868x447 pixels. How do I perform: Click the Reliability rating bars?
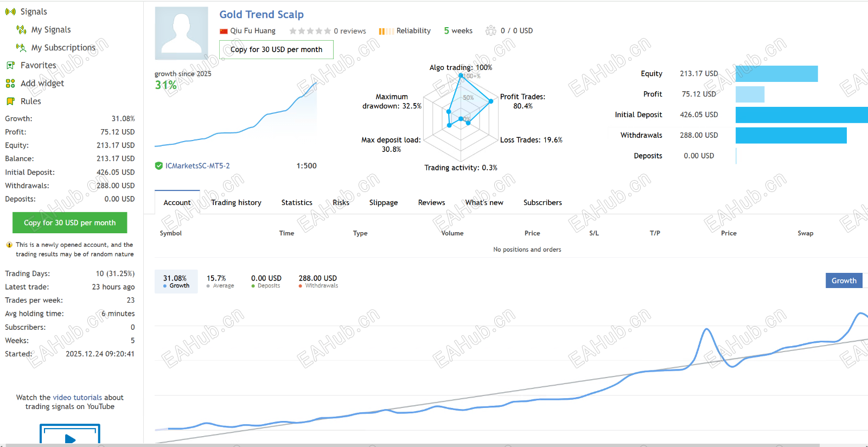click(x=386, y=31)
